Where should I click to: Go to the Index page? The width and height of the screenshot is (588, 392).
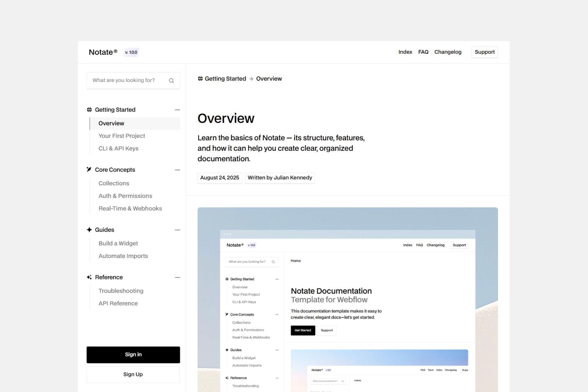[405, 52]
